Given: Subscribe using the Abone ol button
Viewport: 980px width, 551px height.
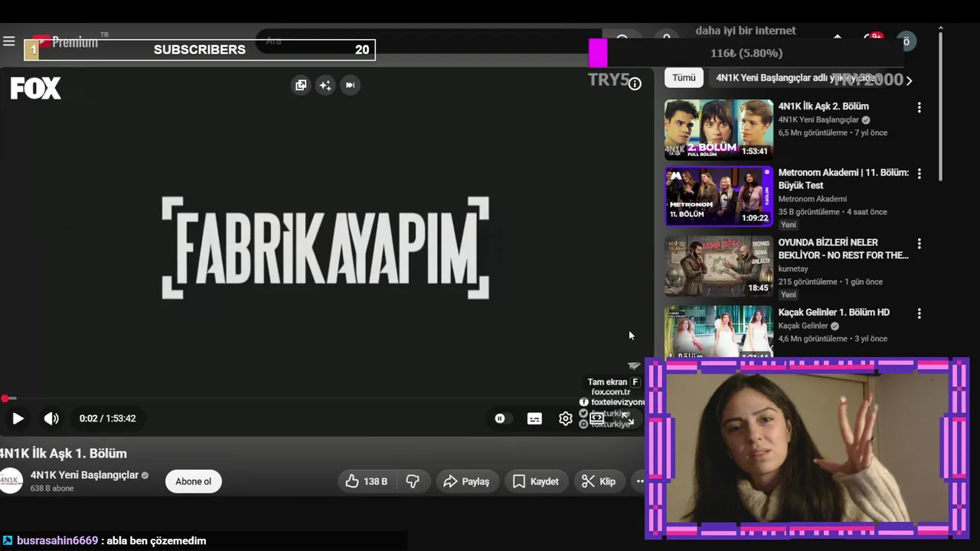Looking at the screenshot, I should coord(193,481).
